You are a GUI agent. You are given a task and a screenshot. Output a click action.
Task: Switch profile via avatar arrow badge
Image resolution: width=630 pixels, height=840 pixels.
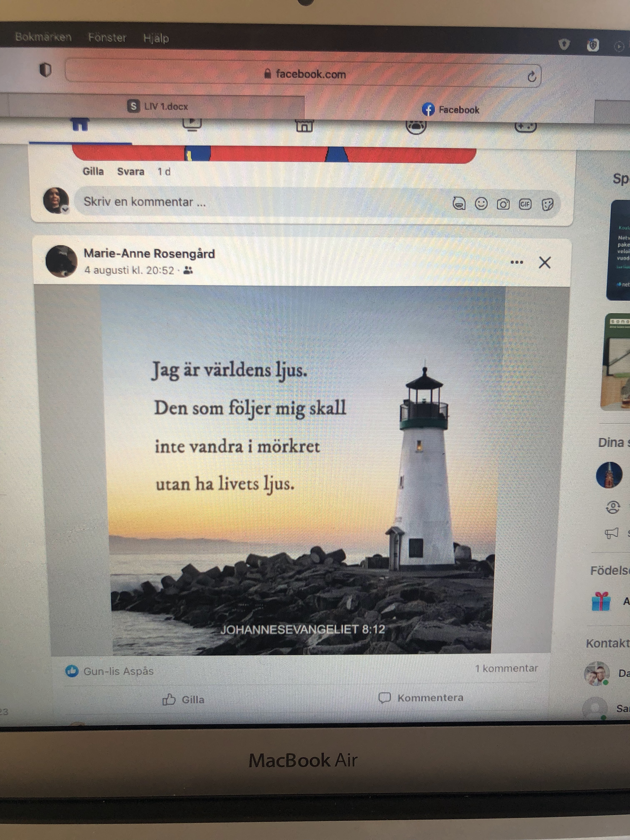[x=65, y=209]
